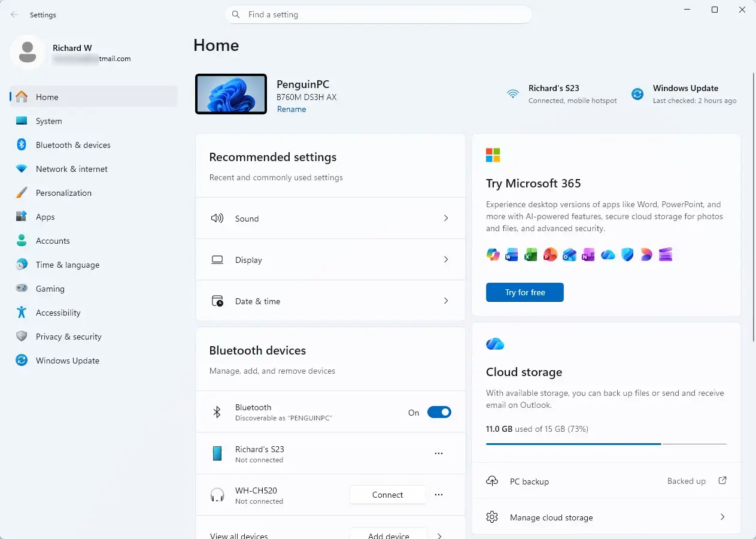Click the Display monitor icon
756x539 pixels.
pyautogui.click(x=217, y=260)
